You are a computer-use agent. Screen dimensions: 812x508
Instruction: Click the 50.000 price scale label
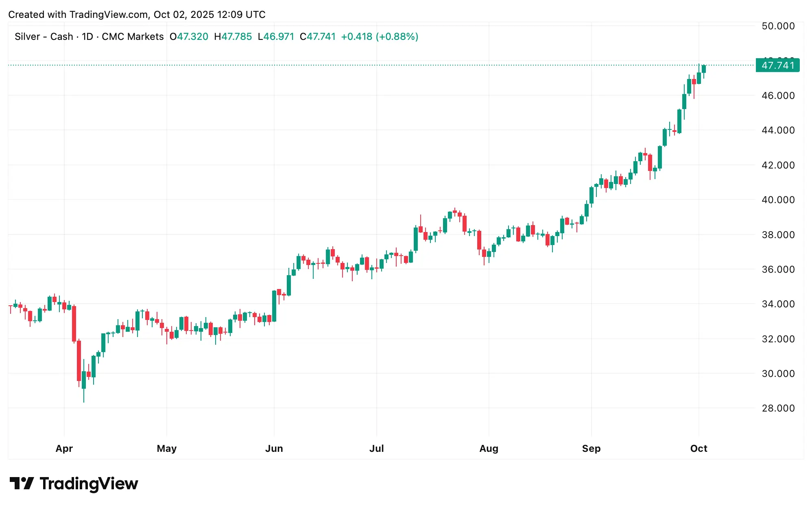pyautogui.click(x=778, y=26)
